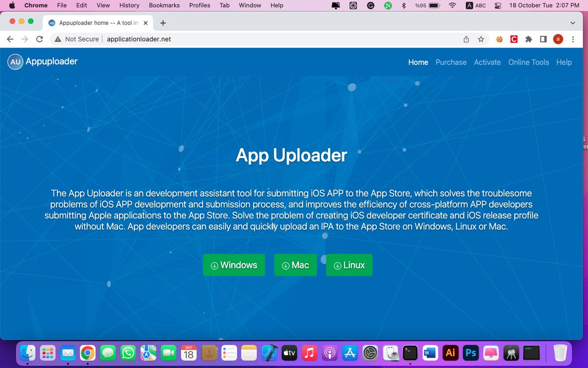Screen dimensions: 588x368
Task: Open the History menu
Action: 129,5
